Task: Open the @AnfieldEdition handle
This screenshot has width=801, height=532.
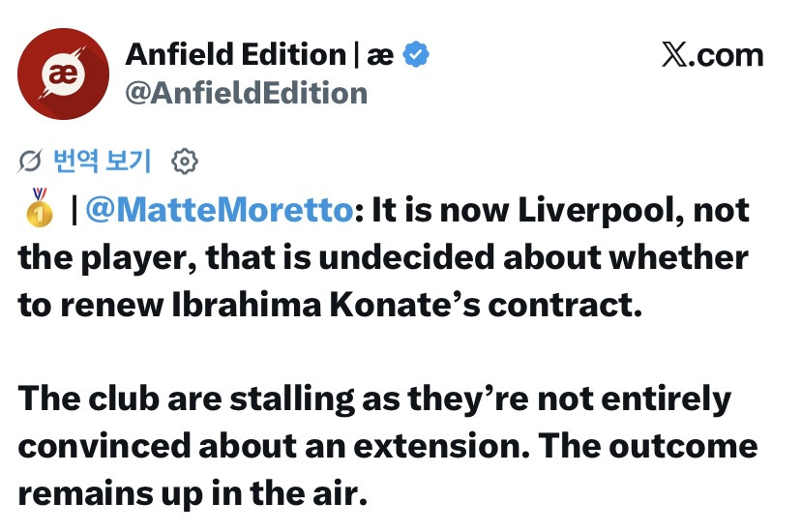Action: 247,94
